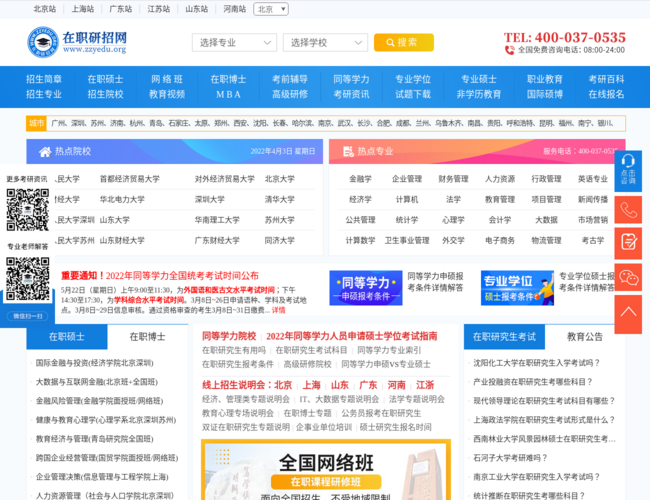The width and height of the screenshot is (650, 500).
Task: Open the 国际硕博 navigation item
Action: tap(545, 95)
